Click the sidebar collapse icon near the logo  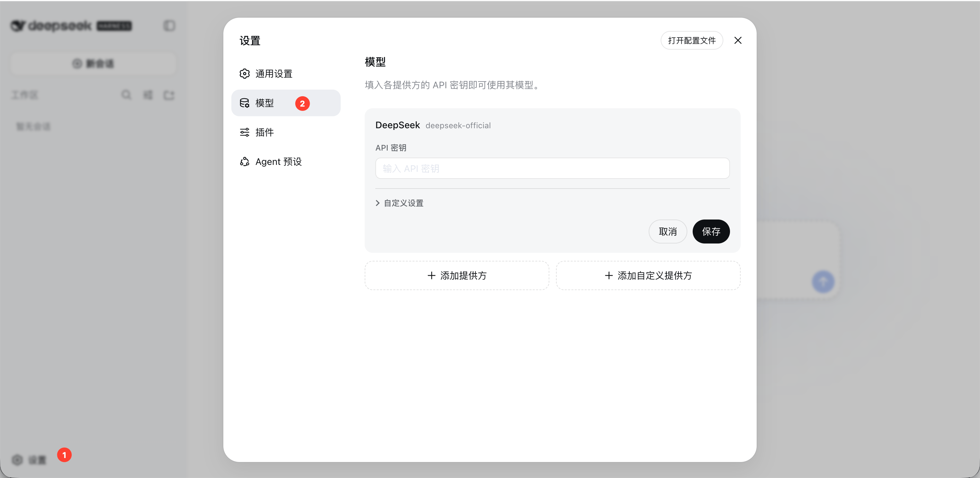click(x=169, y=26)
